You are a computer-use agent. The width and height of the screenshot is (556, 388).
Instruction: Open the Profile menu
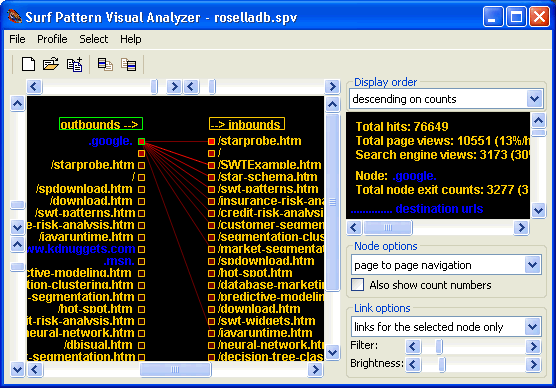52,39
